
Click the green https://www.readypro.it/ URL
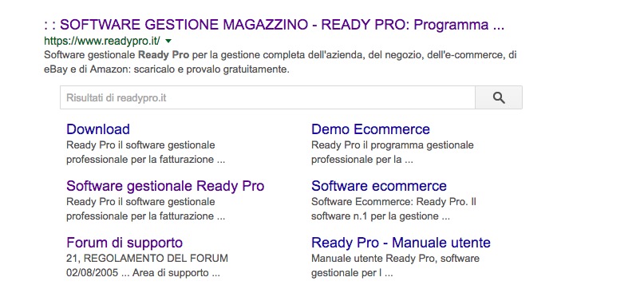pos(102,41)
